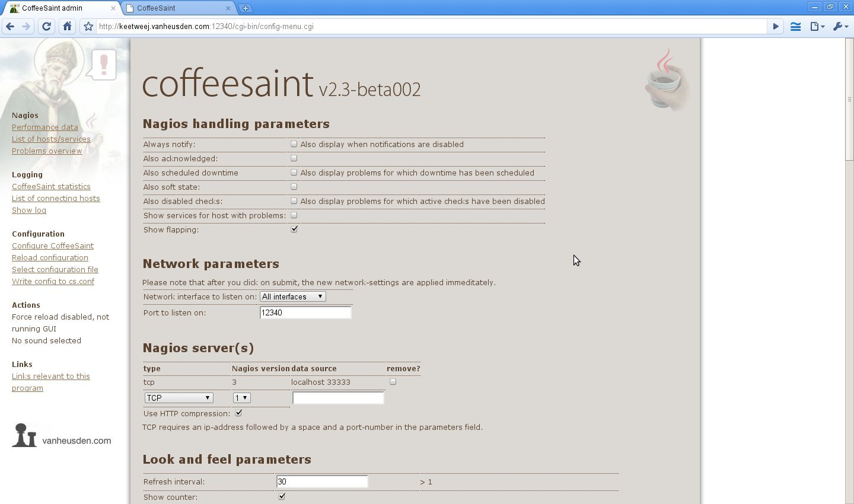This screenshot has height=504, width=854.
Task: Toggle the Always notify checkbox
Action: [294, 144]
